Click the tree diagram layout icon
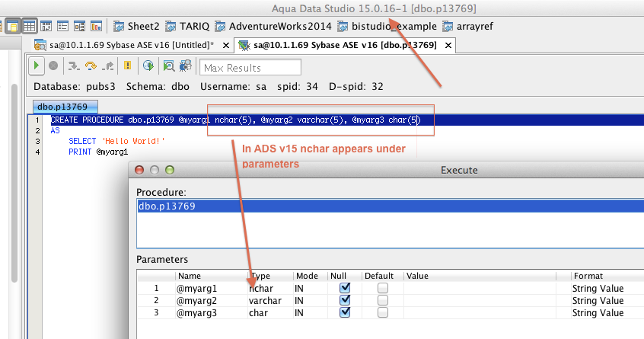The height and width of the screenshot is (339, 644). (x=79, y=27)
